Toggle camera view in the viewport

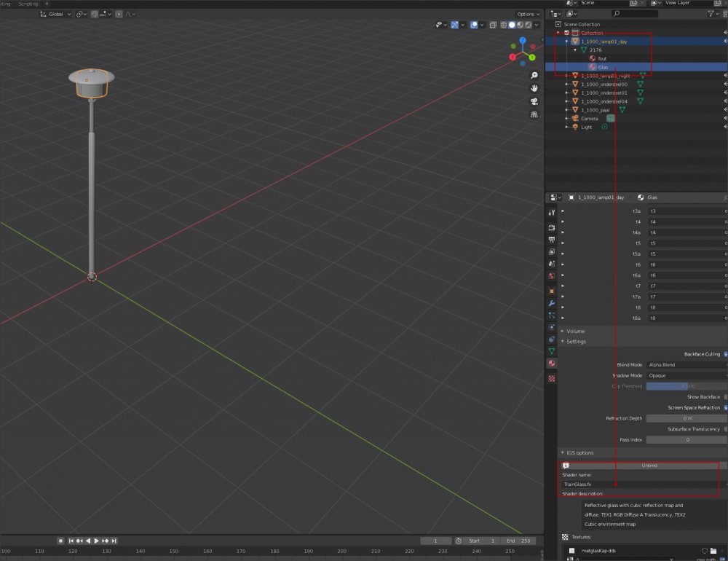(534, 101)
